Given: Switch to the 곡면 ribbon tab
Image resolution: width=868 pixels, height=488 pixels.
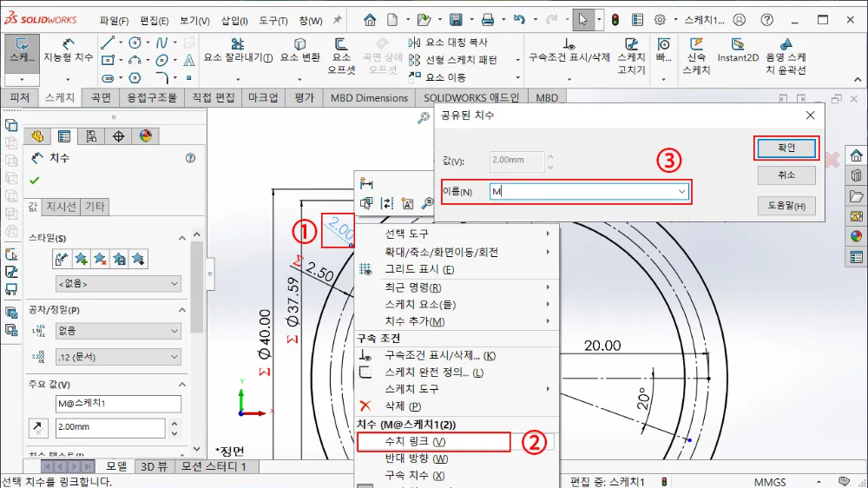Looking at the screenshot, I should coord(102,97).
